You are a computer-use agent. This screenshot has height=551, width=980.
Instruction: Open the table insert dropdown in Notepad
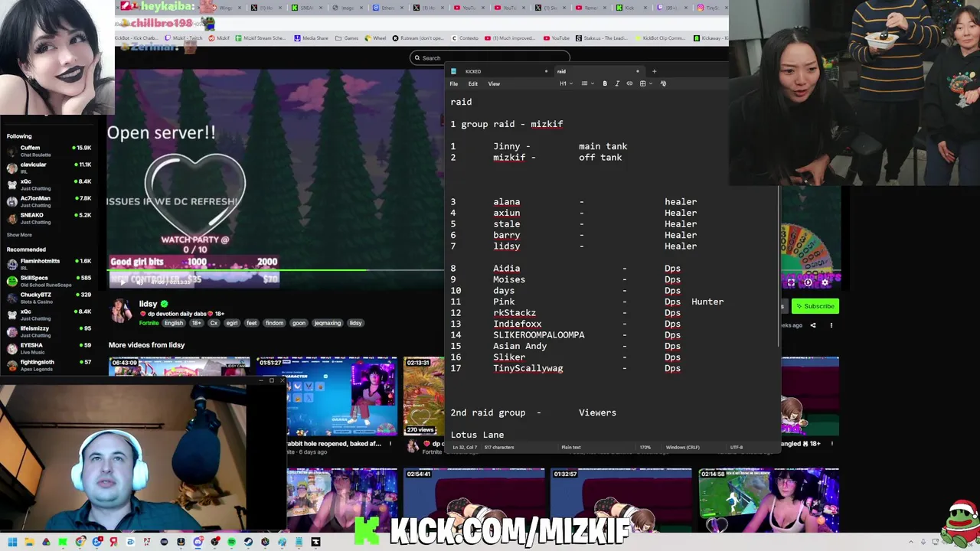(645, 83)
